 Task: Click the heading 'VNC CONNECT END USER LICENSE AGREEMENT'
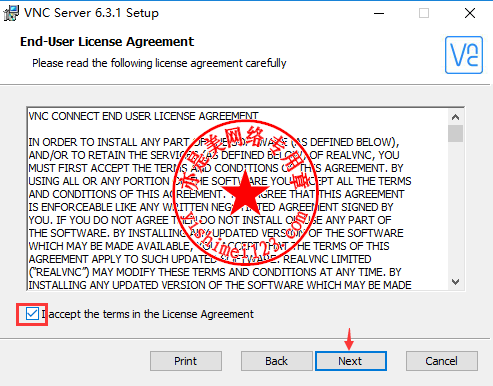pyautogui.click(x=143, y=116)
